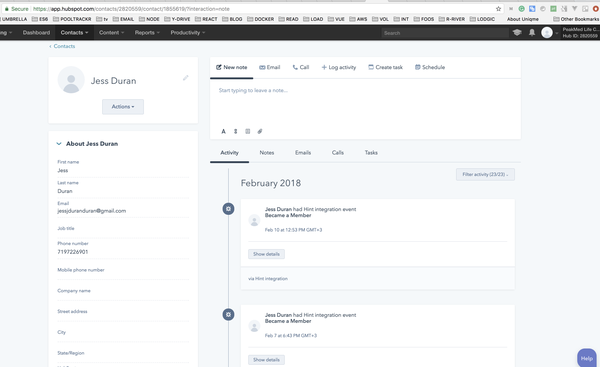Open the Schedule option
600x367 pixels.
point(430,67)
